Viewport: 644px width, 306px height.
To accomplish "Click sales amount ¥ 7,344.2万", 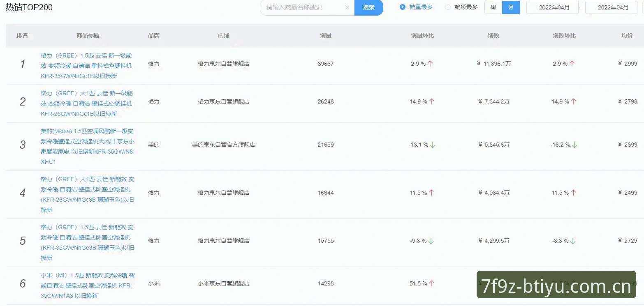I will click(494, 101).
